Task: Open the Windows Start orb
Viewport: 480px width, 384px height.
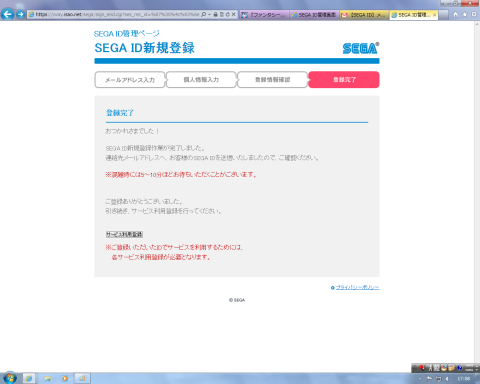Action: click(9, 378)
